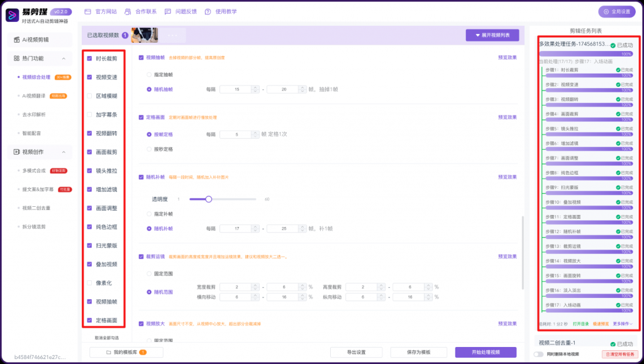Toggle the 同时删除本地视频 switch
The image size is (644, 364).
[x=539, y=354]
